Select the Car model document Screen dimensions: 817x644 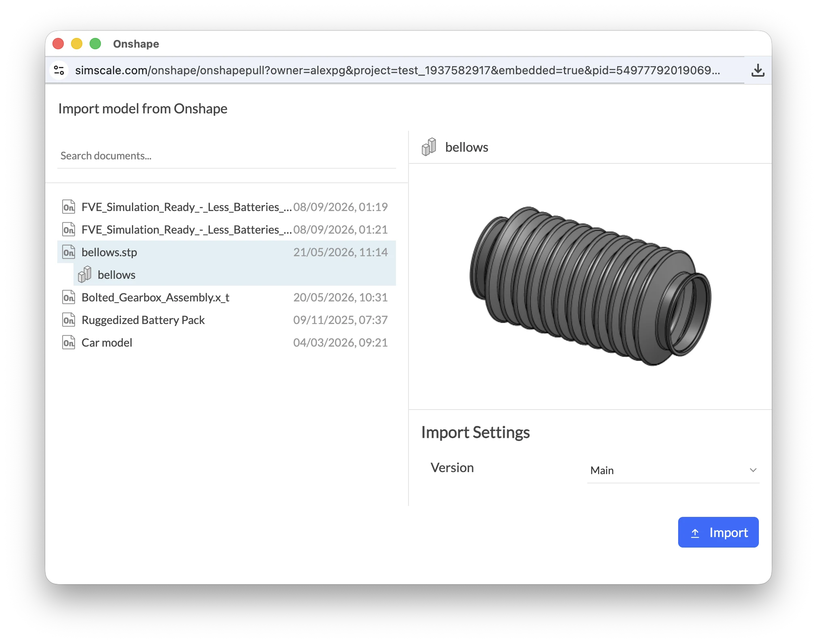click(226, 343)
